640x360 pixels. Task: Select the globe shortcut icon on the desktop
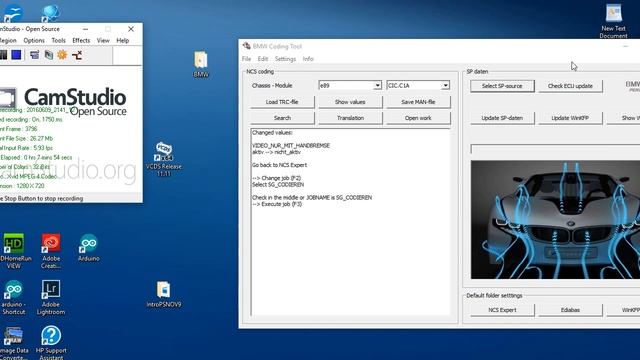(x=51, y=13)
